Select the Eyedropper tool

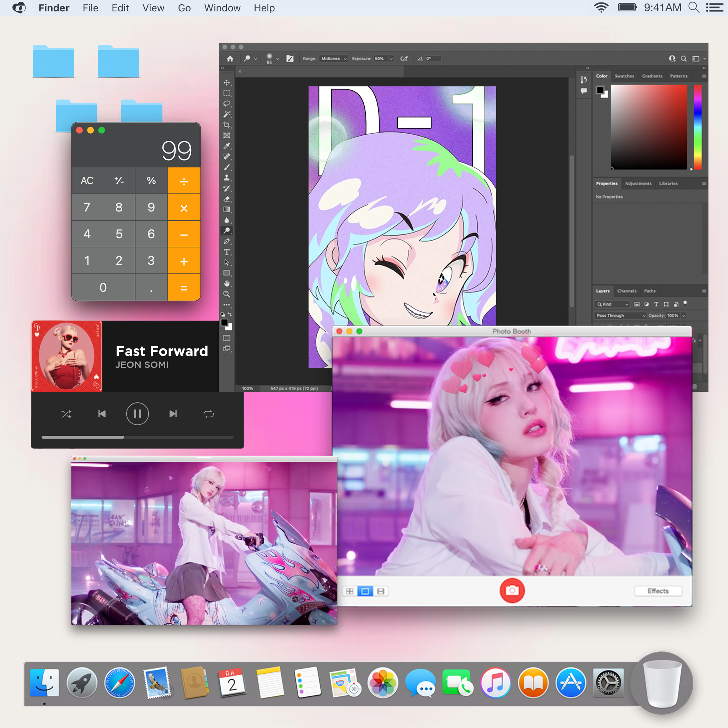tap(226, 146)
